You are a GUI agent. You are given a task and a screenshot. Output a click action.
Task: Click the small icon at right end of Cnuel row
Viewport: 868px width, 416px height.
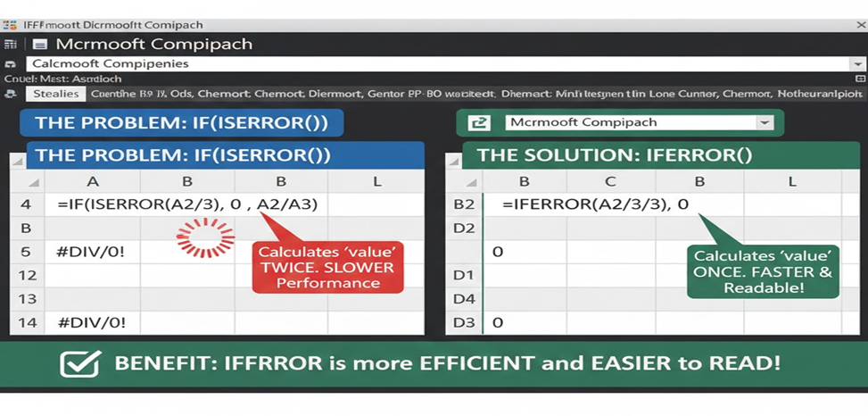click(x=859, y=79)
